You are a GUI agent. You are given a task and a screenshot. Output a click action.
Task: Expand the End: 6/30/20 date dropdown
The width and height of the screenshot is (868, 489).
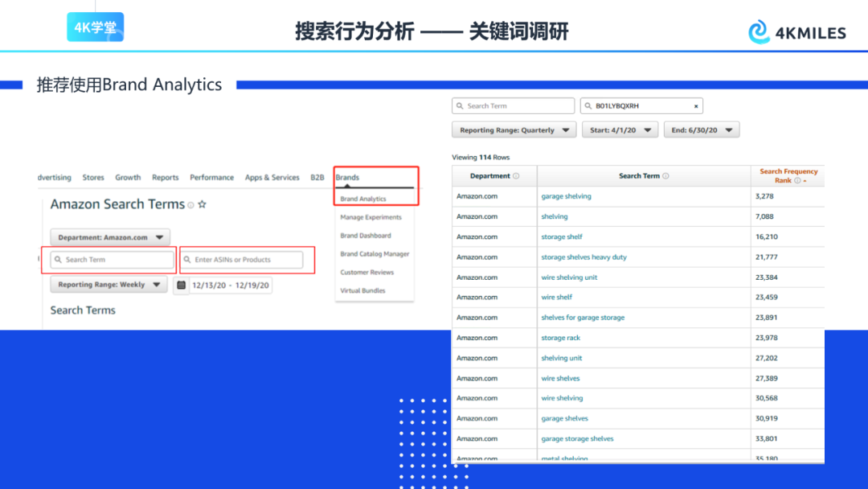[x=701, y=130]
